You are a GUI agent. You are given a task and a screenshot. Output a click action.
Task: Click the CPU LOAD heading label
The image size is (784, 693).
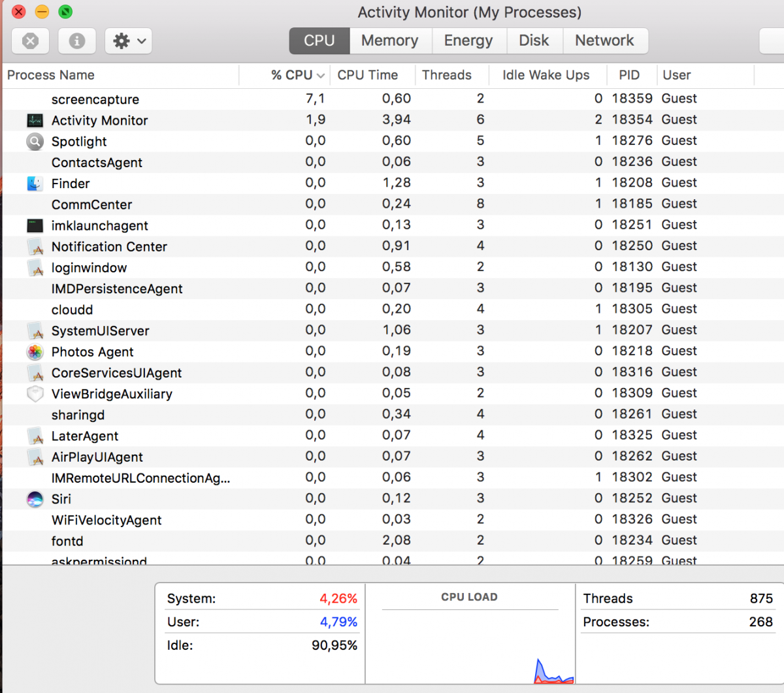(x=469, y=597)
